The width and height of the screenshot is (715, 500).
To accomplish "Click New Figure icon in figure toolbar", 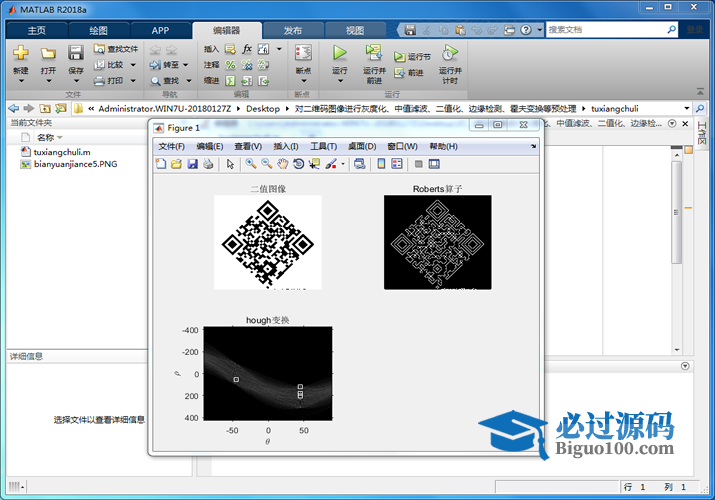I will click(x=161, y=164).
